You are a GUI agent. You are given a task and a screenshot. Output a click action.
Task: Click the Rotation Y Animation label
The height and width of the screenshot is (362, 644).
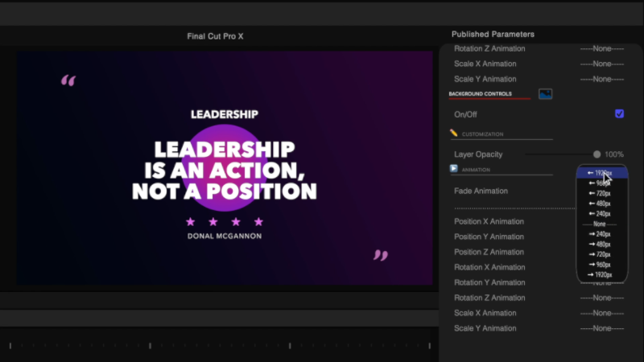click(489, 282)
